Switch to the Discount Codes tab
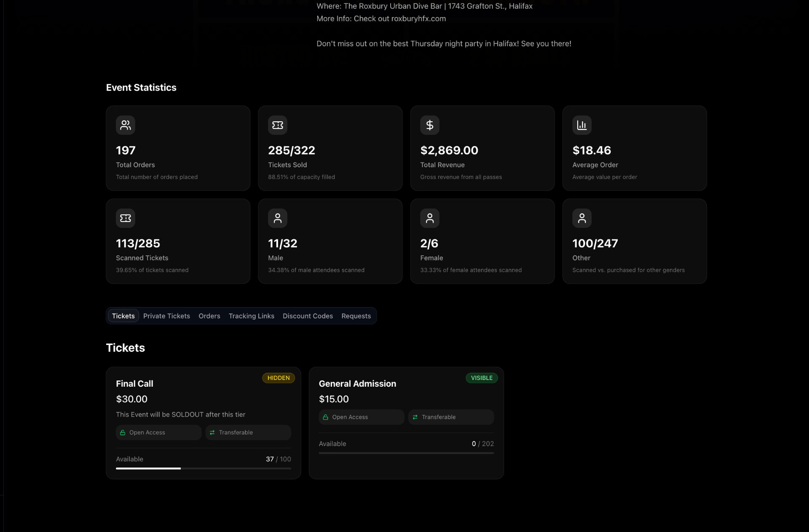 point(308,316)
